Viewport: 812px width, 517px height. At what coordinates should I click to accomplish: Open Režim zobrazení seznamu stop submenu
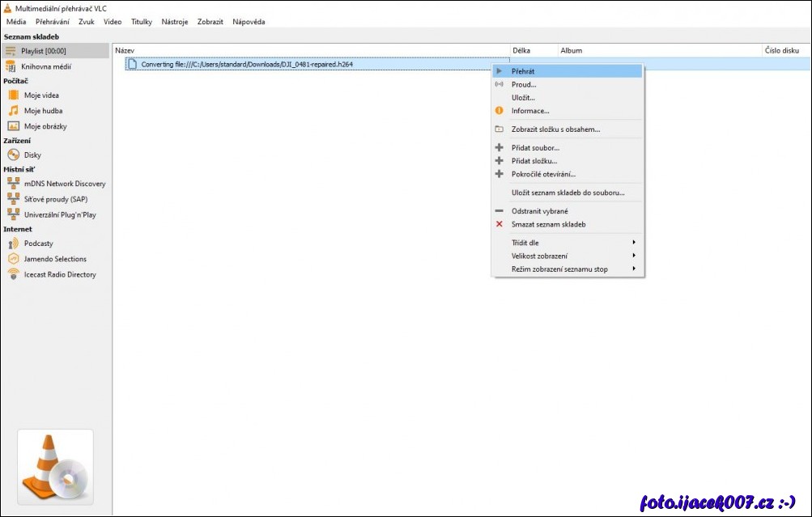pyautogui.click(x=568, y=269)
